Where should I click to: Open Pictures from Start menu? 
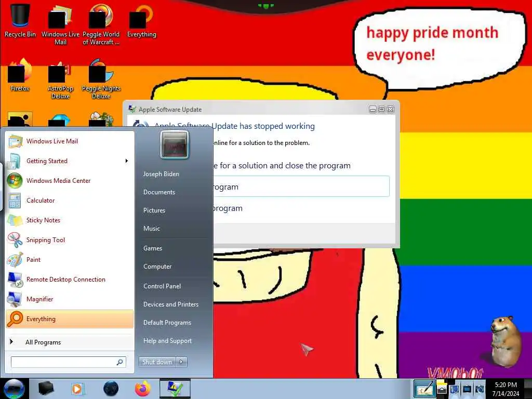click(154, 210)
